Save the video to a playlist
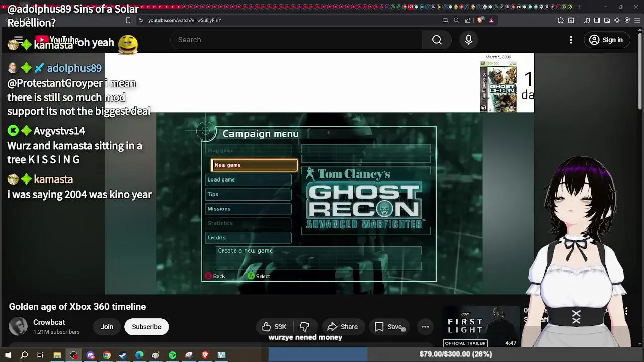The height and width of the screenshot is (362, 644). (388, 327)
